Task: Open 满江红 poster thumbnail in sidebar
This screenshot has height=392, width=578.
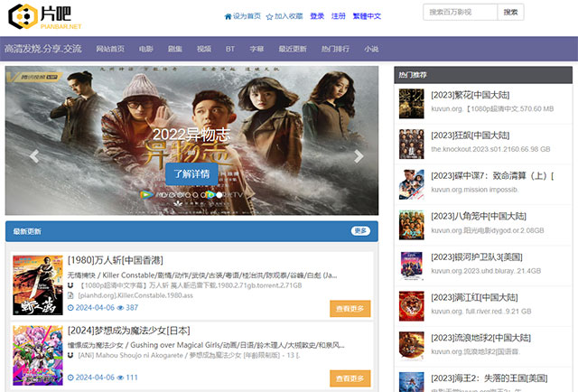Action: point(412,306)
